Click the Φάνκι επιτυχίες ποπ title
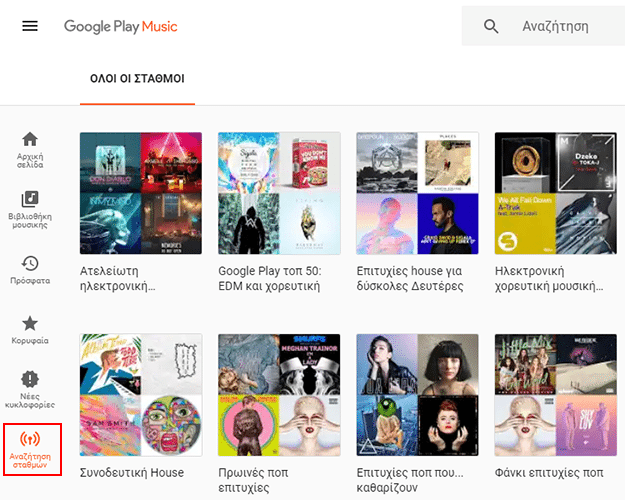Screen dimensions: 625x500 click(x=549, y=473)
